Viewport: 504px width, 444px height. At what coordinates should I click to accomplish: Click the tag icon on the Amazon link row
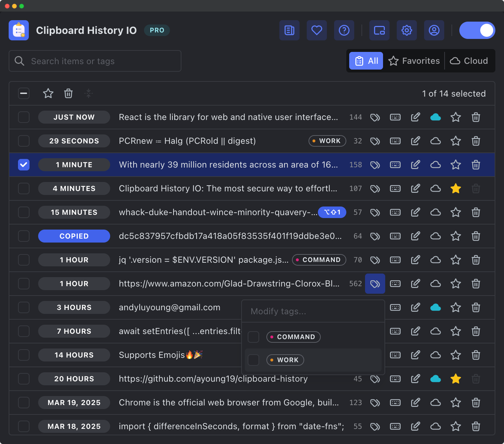click(375, 284)
